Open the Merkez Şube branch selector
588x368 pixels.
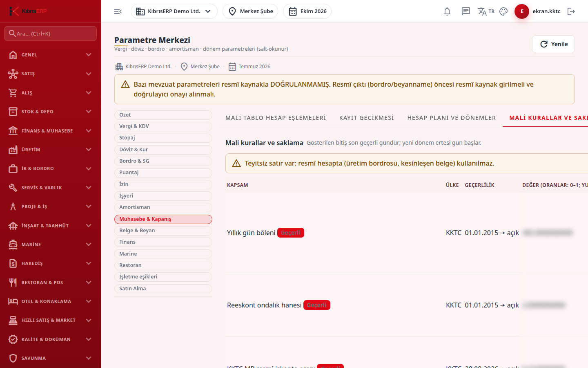(x=250, y=11)
